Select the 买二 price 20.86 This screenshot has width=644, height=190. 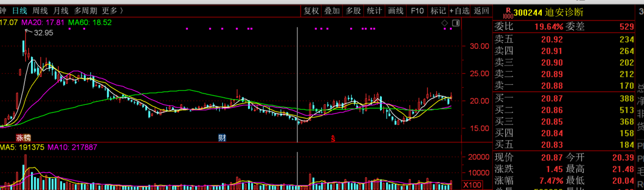tap(552, 110)
